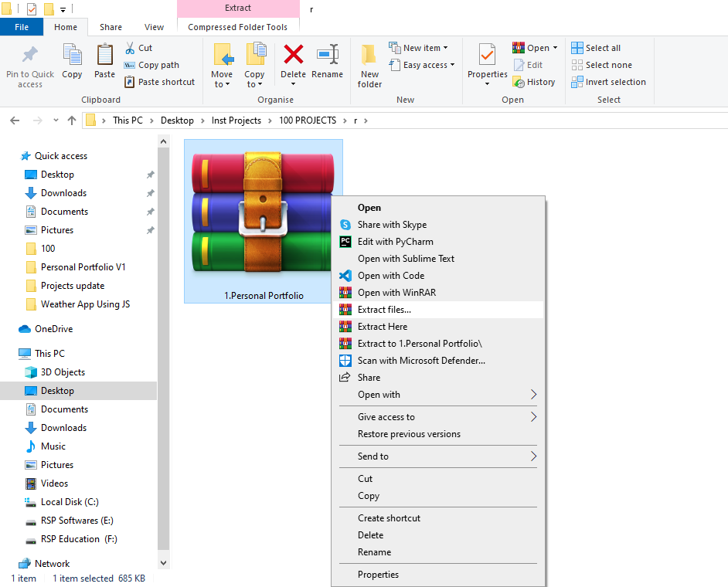Choose Share with Skype
Viewport: 728px width, 587px height.
[438, 225]
